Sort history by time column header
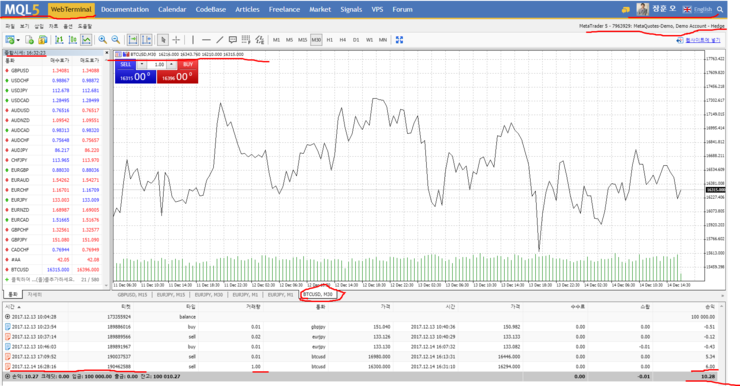 coord(12,307)
